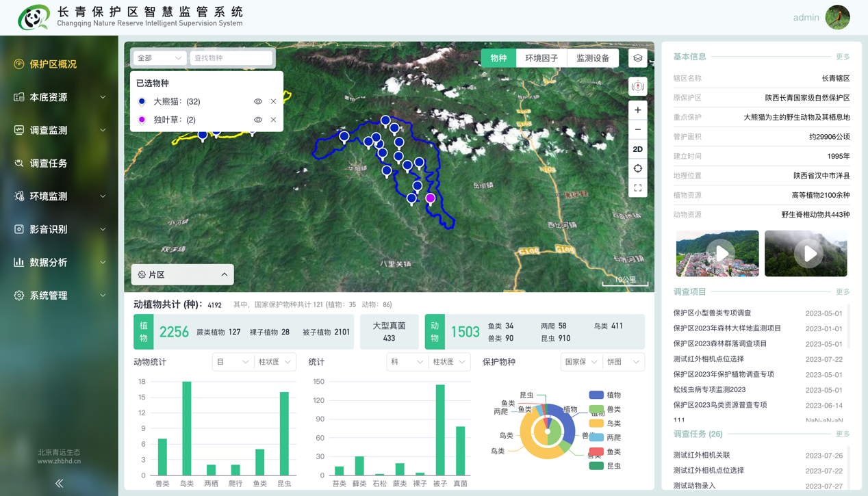Zoom out on the map
The height and width of the screenshot is (496, 868).
[638, 129]
